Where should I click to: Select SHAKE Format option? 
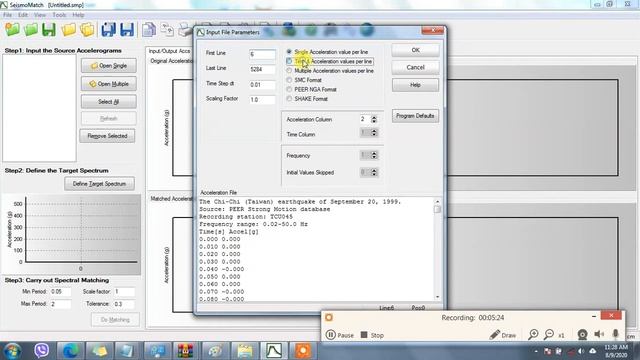pyautogui.click(x=307, y=99)
